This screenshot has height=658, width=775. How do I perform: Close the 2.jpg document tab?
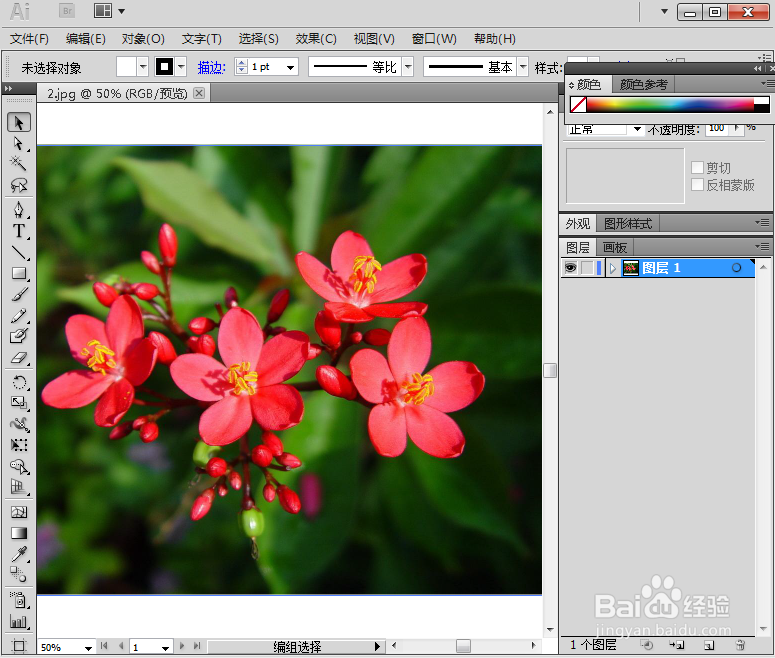[199, 93]
